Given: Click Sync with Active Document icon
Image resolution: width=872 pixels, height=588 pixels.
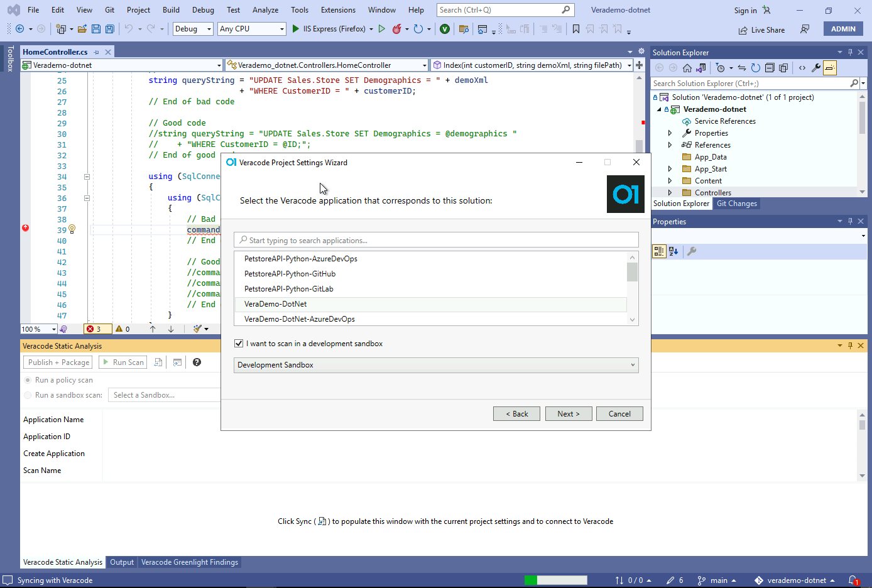Looking at the screenshot, I should 742,68.
